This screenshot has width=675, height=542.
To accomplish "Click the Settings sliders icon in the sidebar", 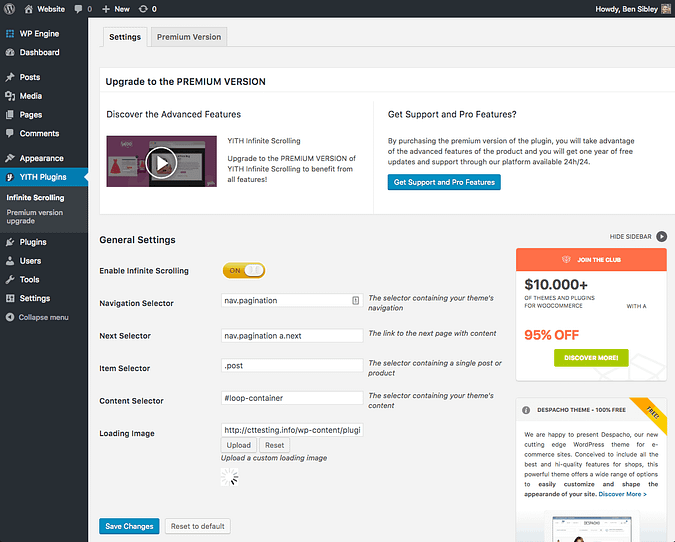I will (10, 298).
